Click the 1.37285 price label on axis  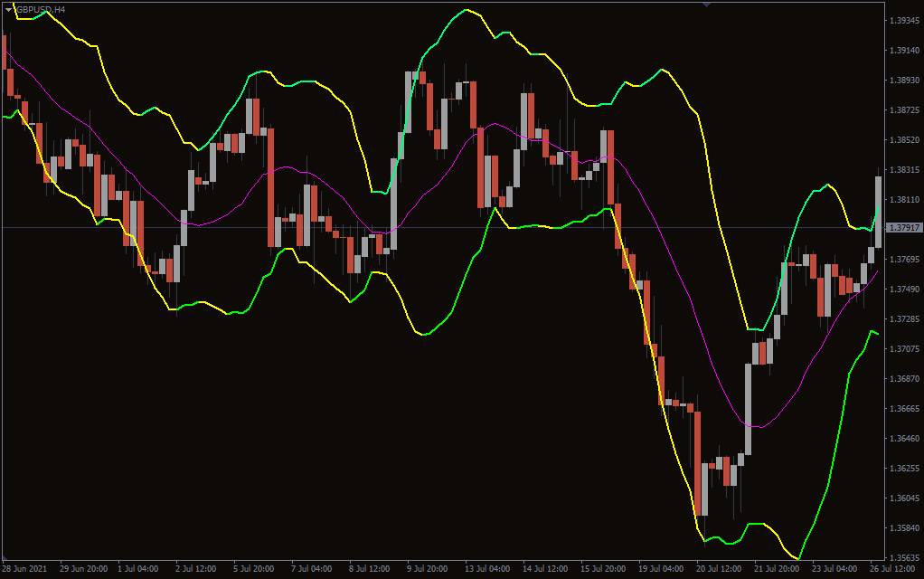tap(904, 319)
